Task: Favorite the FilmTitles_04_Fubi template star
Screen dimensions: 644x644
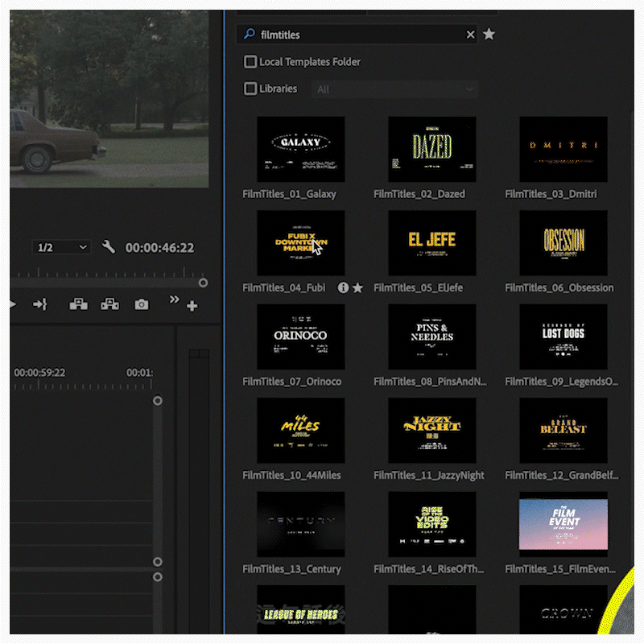Action: [357, 287]
